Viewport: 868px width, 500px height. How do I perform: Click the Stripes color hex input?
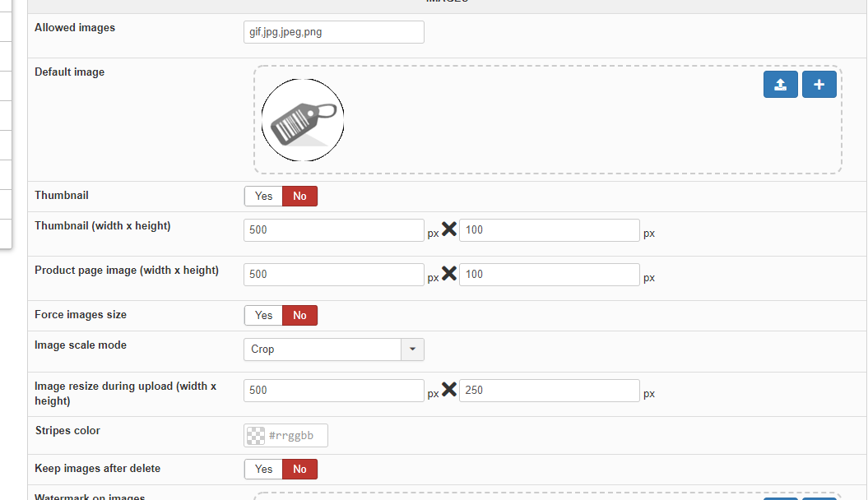(x=296, y=436)
